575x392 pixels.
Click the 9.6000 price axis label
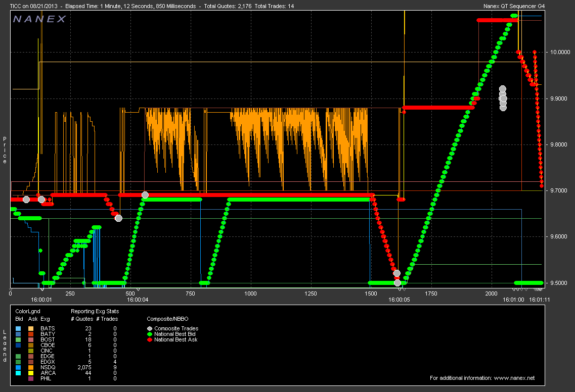coord(558,237)
